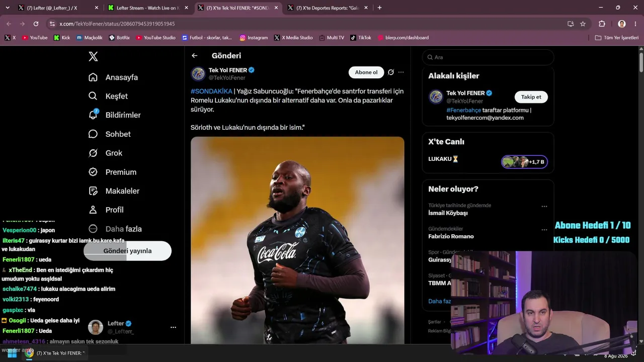Viewport: 644px width, 362px height.
Task: Open the YouTube bookmark
Action: [x=35, y=38]
